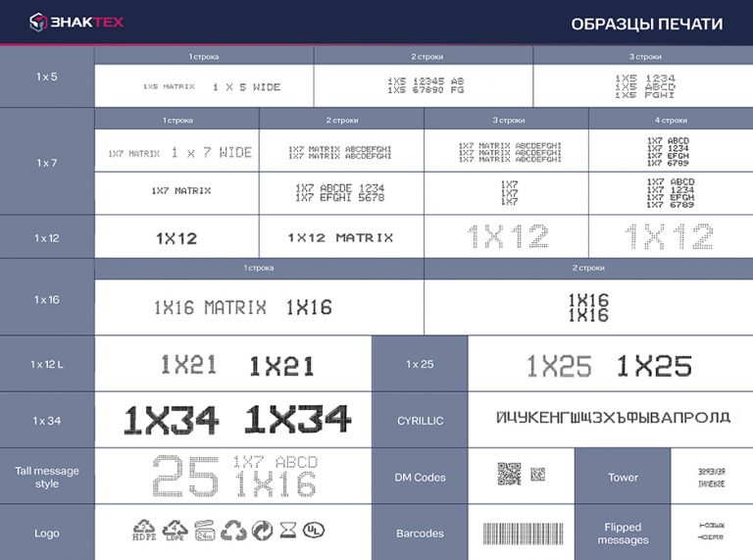Viewport: 753px width, 560px height.
Task: Select the Barcodes label cell
Action: (x=420, y=534)
